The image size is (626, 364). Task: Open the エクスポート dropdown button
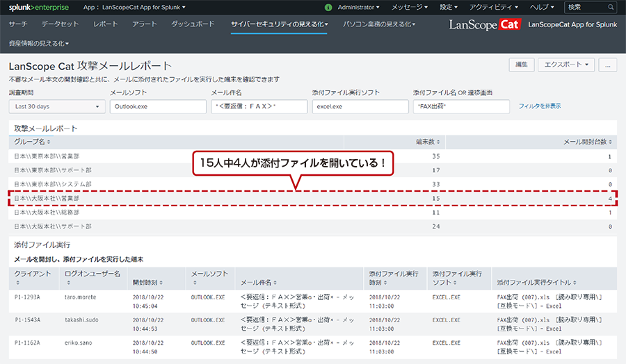tap(566, 65)
